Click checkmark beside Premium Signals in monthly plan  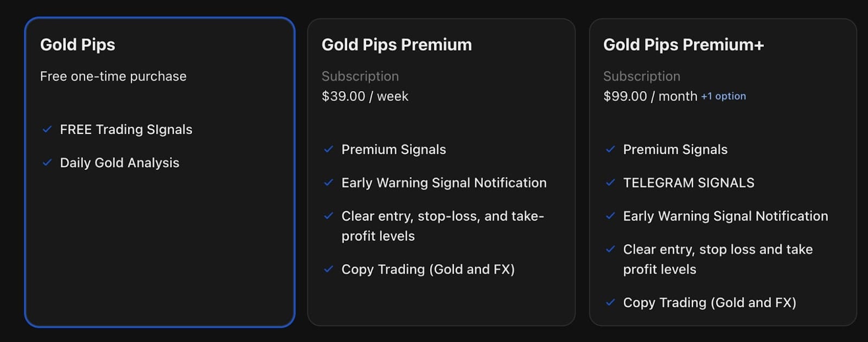click(610, 149)
